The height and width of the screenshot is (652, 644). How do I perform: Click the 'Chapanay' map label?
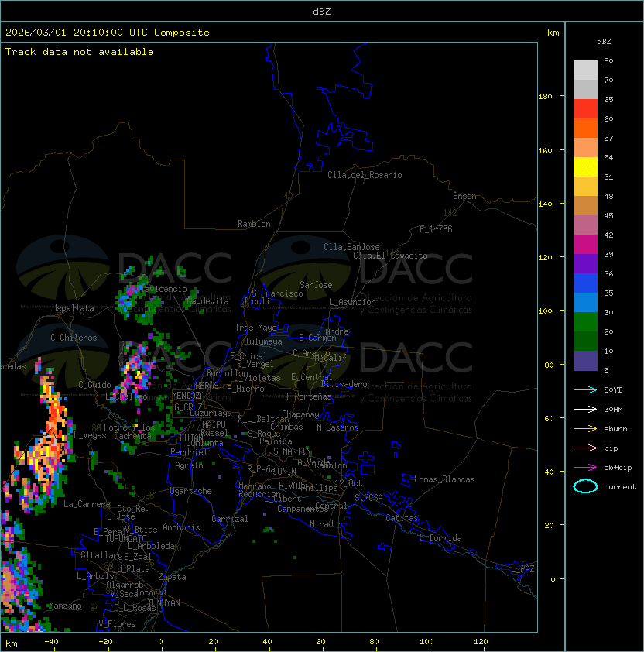click(x=300, y=414)
